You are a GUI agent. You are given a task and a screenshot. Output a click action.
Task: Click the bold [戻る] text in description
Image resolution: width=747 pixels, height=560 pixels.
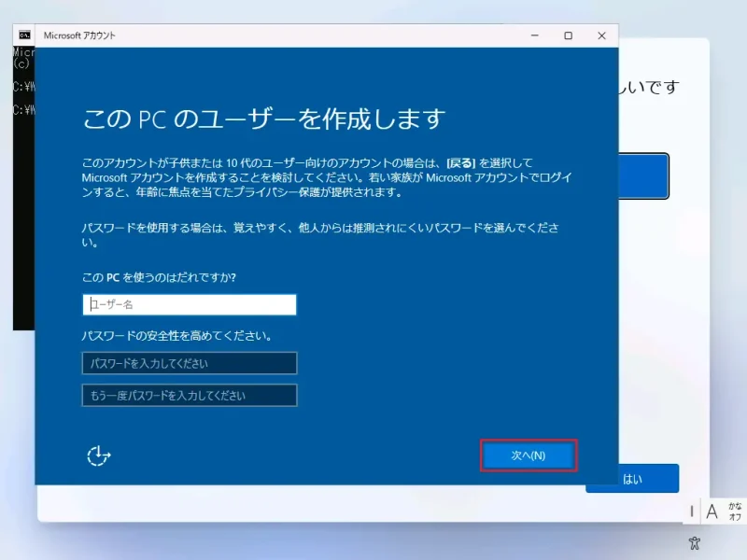pos(462,163)
